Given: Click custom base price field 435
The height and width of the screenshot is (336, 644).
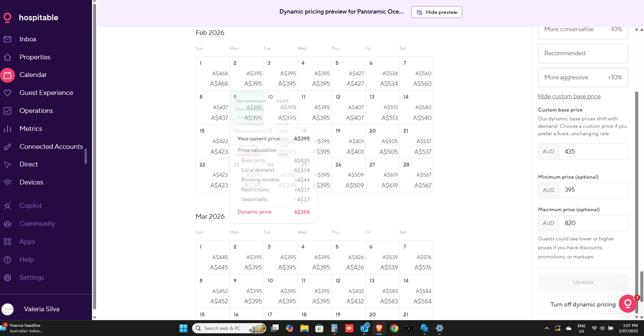Looking at the screenshot, I should pyautogui.click(x=593, y=152).
